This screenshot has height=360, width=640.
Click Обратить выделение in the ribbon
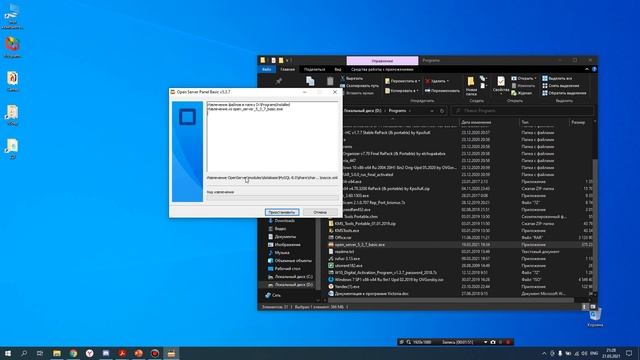pos(564,93)
